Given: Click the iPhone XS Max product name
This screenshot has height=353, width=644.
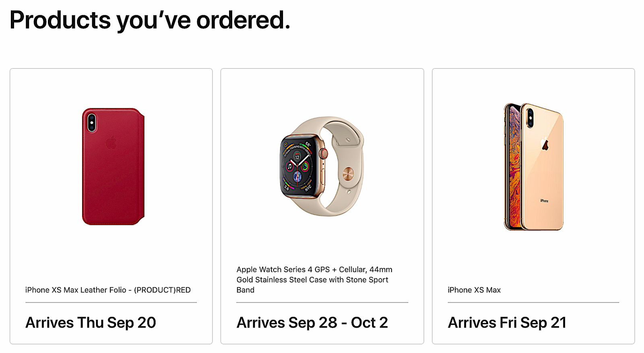Looking at the screenshot, I should coord(474,290).
